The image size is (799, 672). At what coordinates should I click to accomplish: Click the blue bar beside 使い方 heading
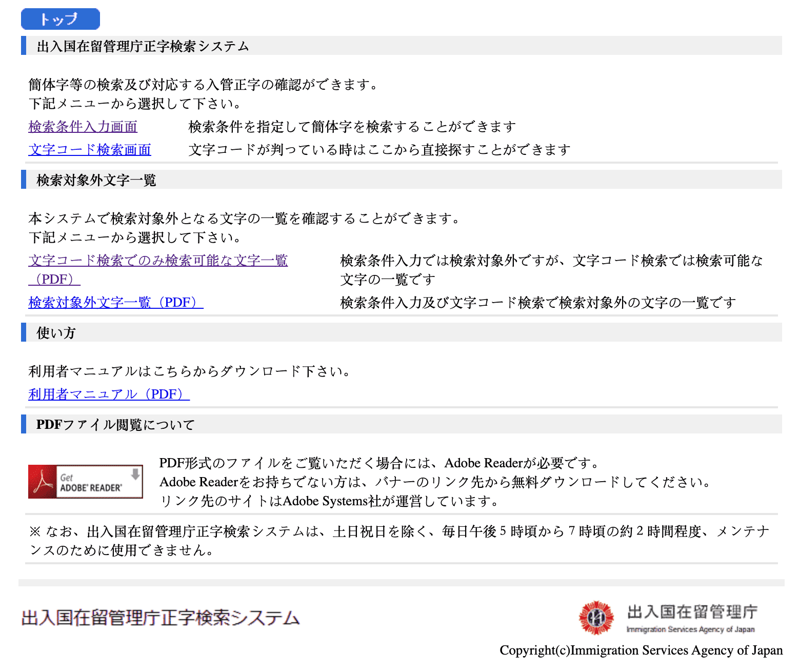point(24,332)
